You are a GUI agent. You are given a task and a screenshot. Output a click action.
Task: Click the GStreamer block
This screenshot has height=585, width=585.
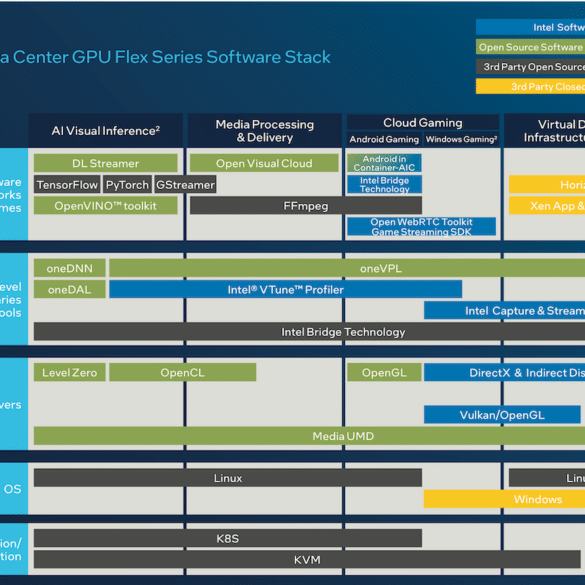pyautogui.click(x=185, y=184)
